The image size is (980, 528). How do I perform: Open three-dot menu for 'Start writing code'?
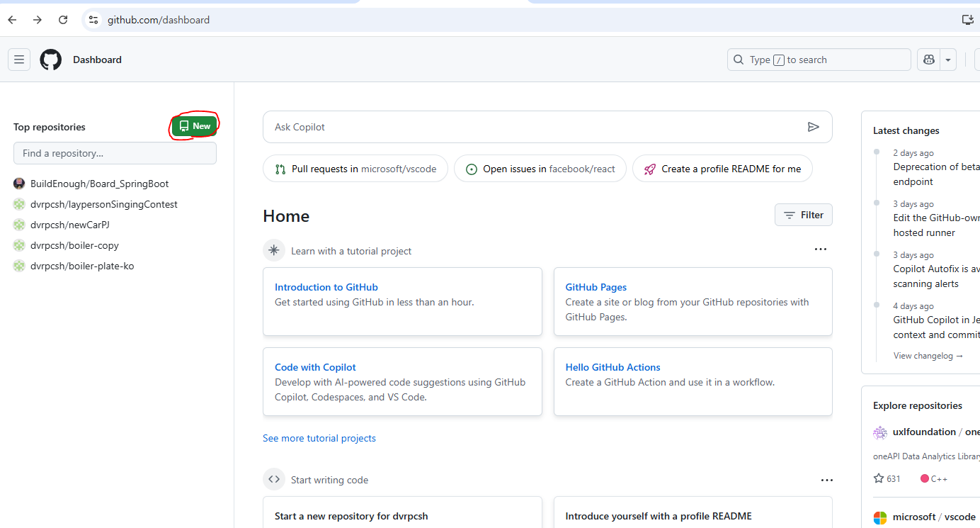[826, 480]
